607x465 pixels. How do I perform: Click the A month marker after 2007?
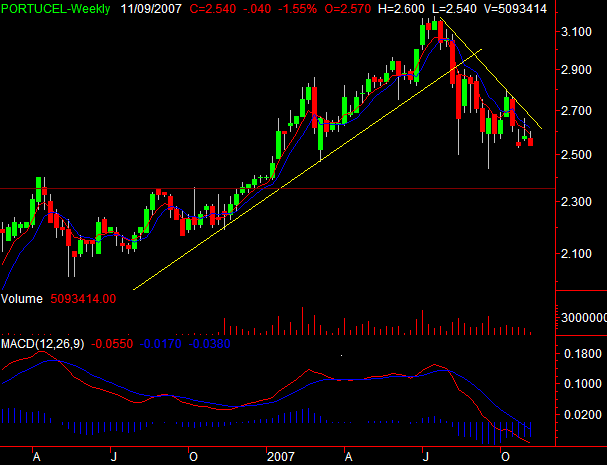pyautogui.click(x=348, y=457)
